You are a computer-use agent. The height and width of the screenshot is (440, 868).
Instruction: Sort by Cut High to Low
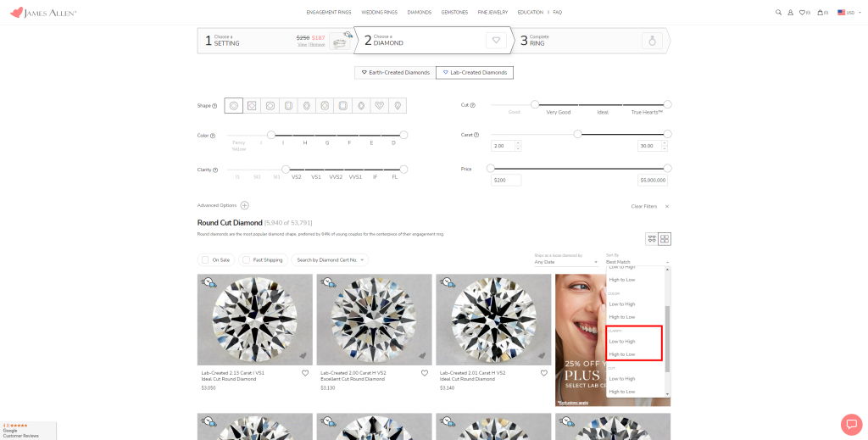622,392
